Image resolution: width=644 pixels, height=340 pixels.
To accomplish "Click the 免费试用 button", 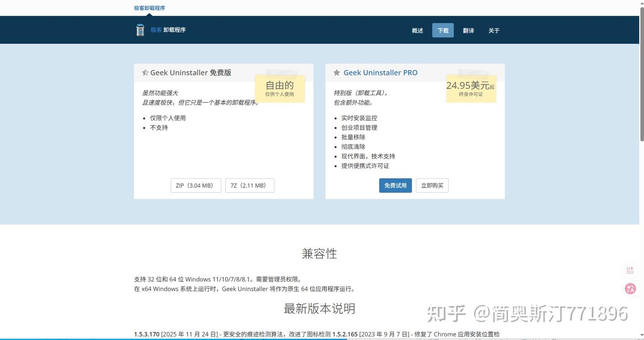I will pyautogui.click(x=395, y=185).
